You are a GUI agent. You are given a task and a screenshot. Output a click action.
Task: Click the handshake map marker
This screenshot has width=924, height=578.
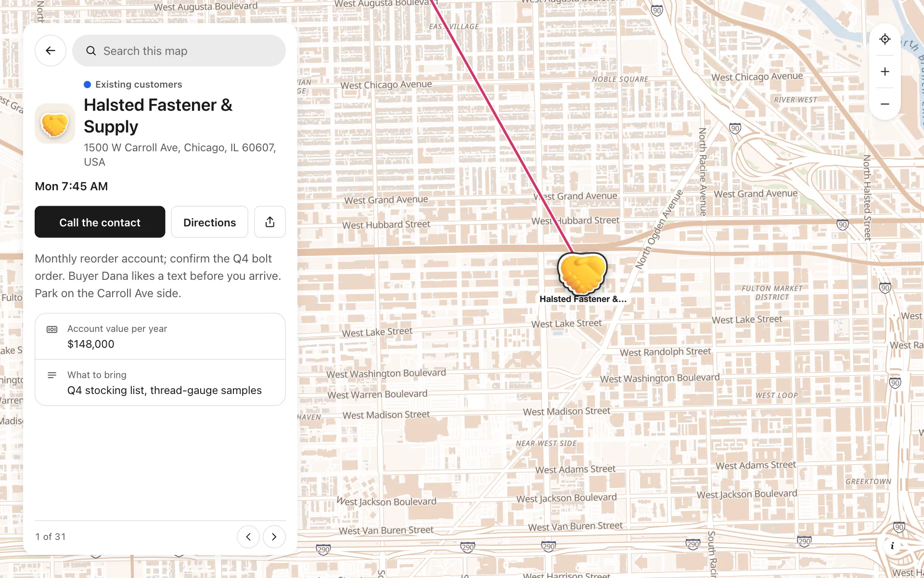582,274
